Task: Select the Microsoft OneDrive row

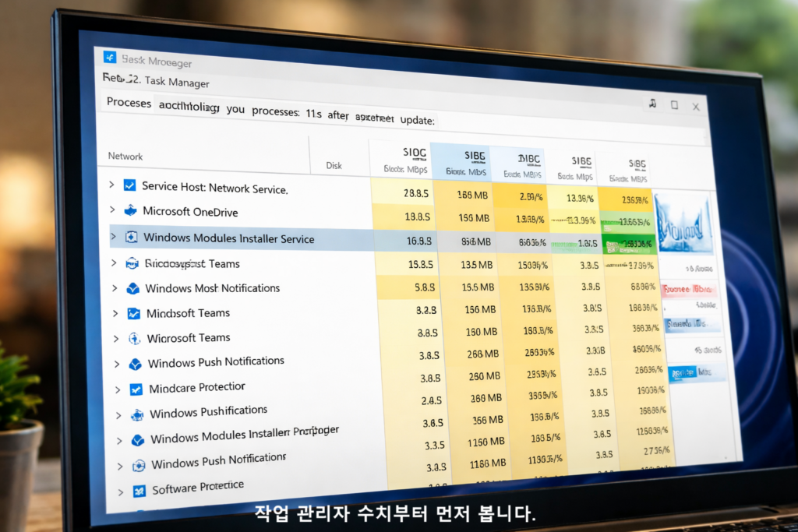Action: [380, 215]
